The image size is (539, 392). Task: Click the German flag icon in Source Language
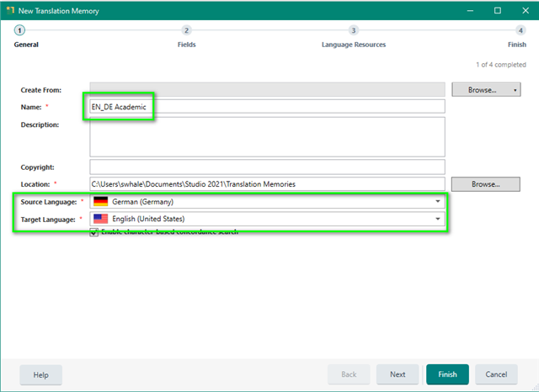(x=101, y=202)
